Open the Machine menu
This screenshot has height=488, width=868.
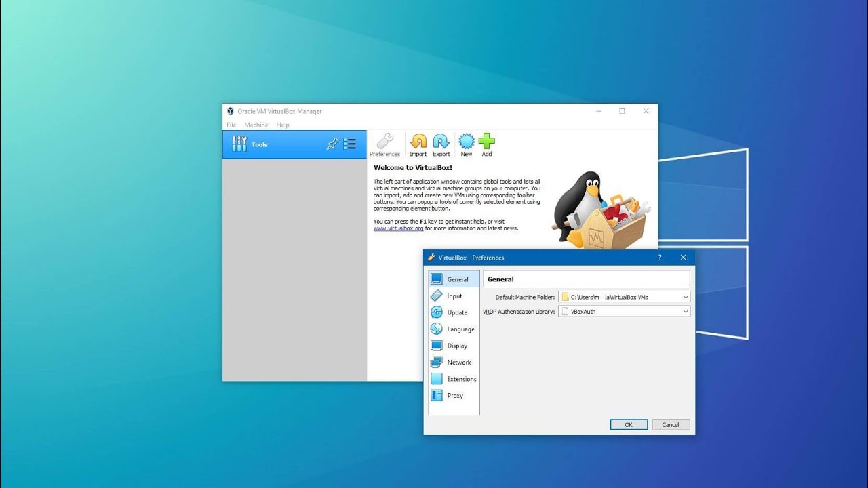coord(256,125)
